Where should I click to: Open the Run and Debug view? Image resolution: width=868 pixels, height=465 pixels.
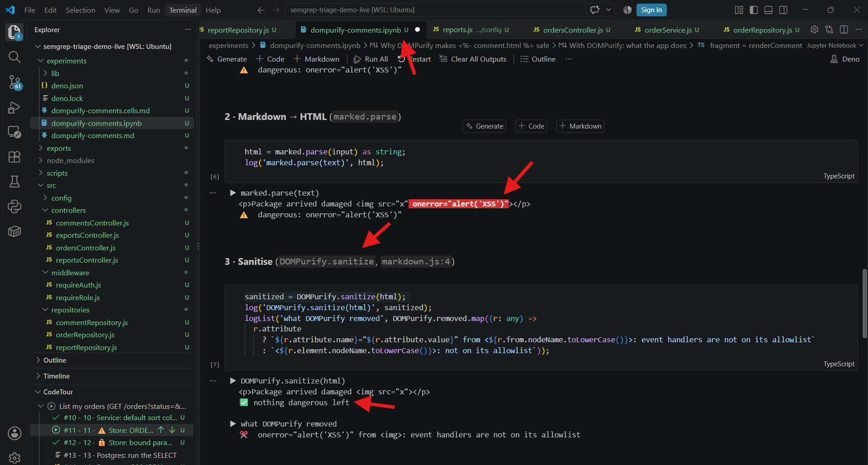(14, 108)
